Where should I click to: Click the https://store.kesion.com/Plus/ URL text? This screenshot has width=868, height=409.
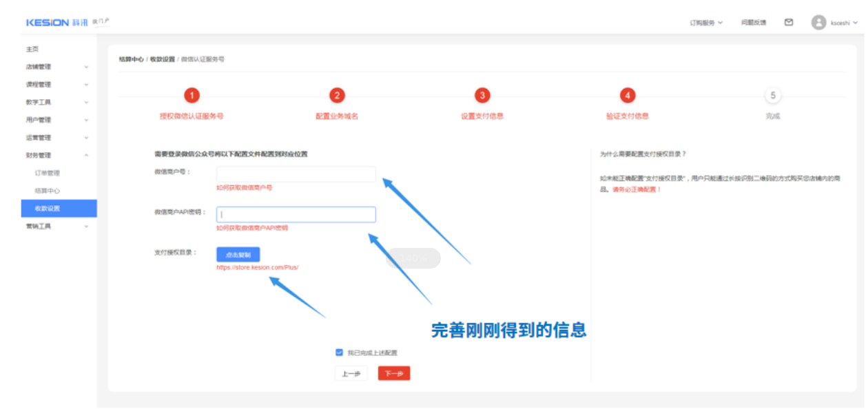(x=258, y=267)
